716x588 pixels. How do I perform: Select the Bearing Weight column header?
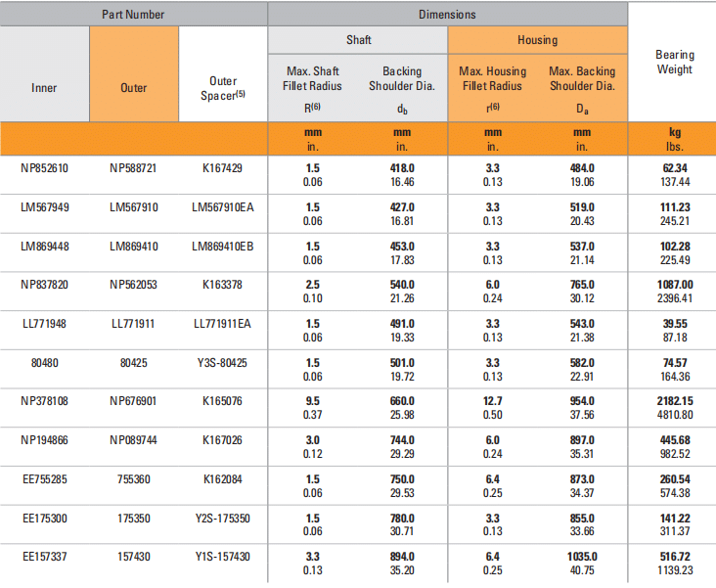674,63
